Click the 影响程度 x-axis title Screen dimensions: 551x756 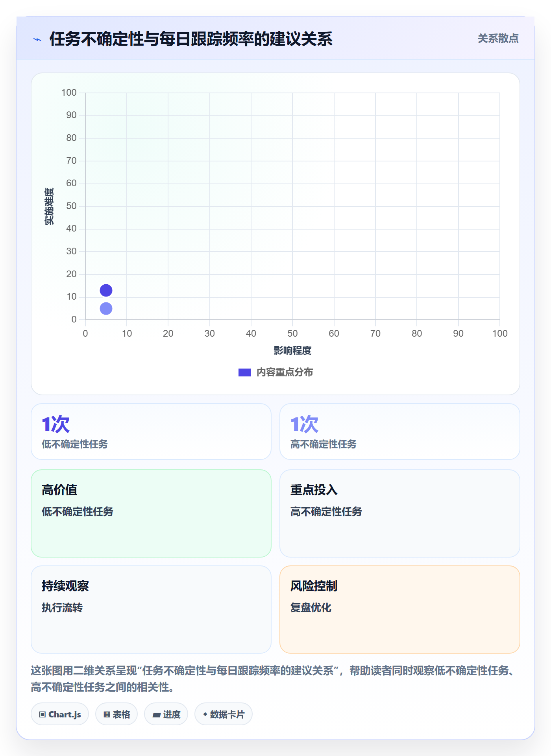click(x=292, y=350)
